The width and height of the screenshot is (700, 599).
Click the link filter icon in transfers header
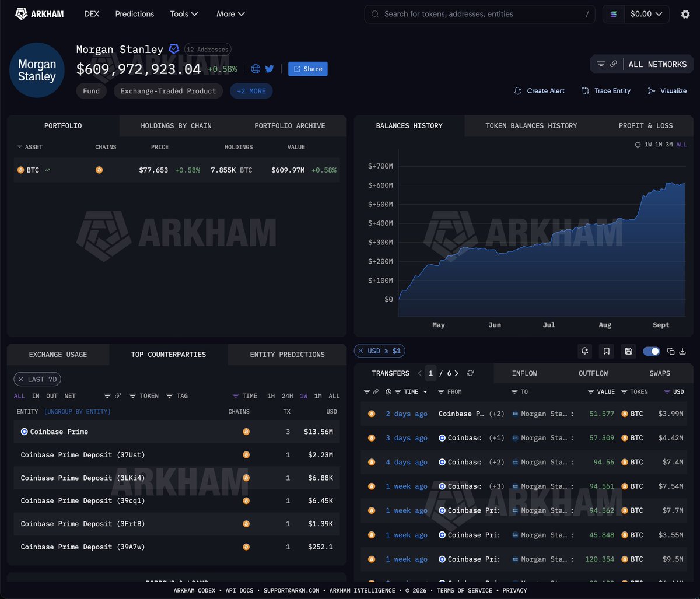point(376,392)
